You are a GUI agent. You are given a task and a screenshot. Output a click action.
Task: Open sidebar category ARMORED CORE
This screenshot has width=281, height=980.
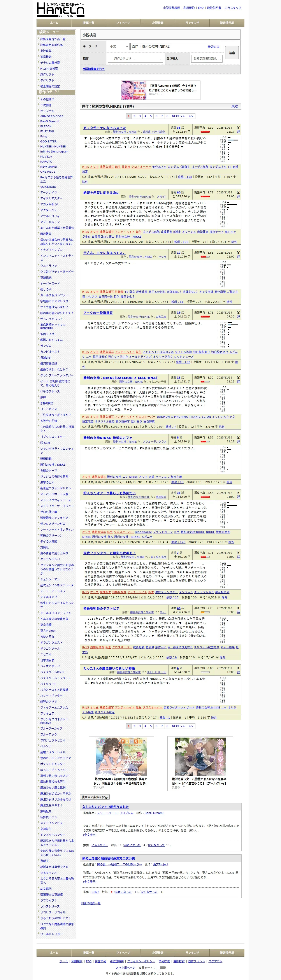click(x=52, y=116)
